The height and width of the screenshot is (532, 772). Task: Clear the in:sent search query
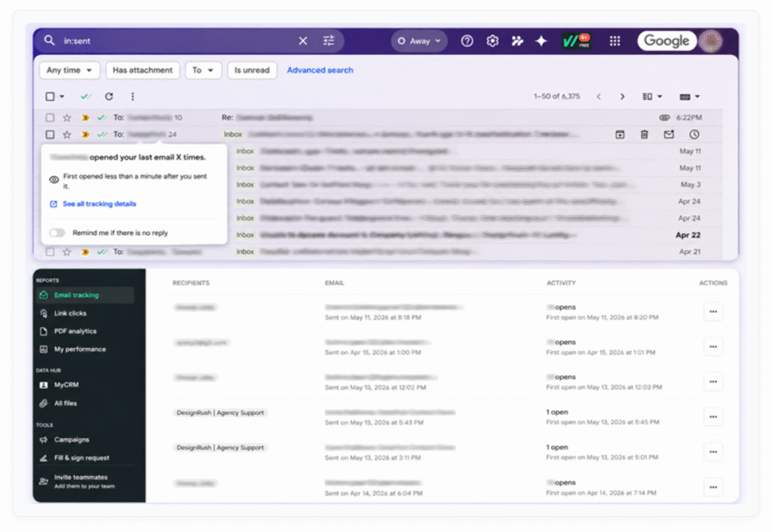303,41
